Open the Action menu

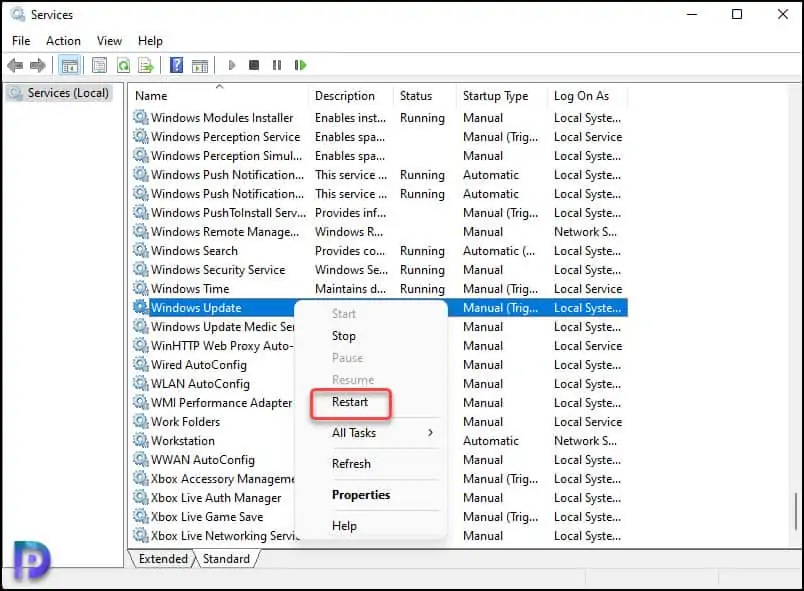[x=63, y=41]
